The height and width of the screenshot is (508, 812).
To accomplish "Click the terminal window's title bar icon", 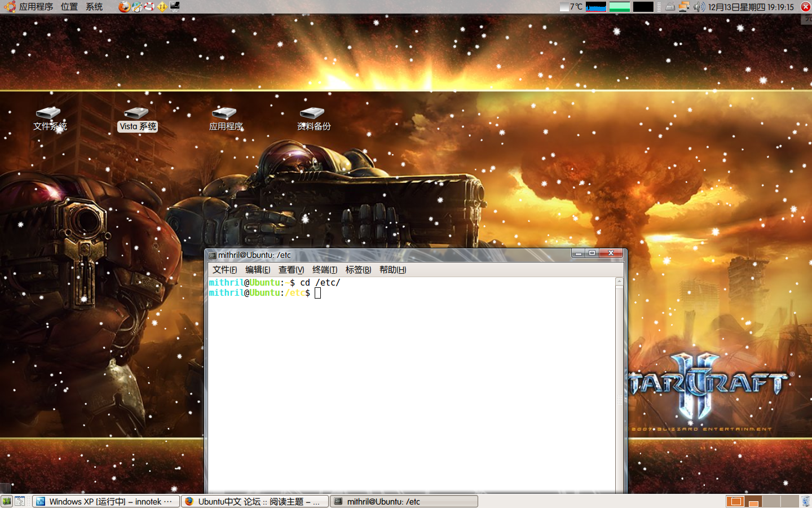I will [213, 255].
